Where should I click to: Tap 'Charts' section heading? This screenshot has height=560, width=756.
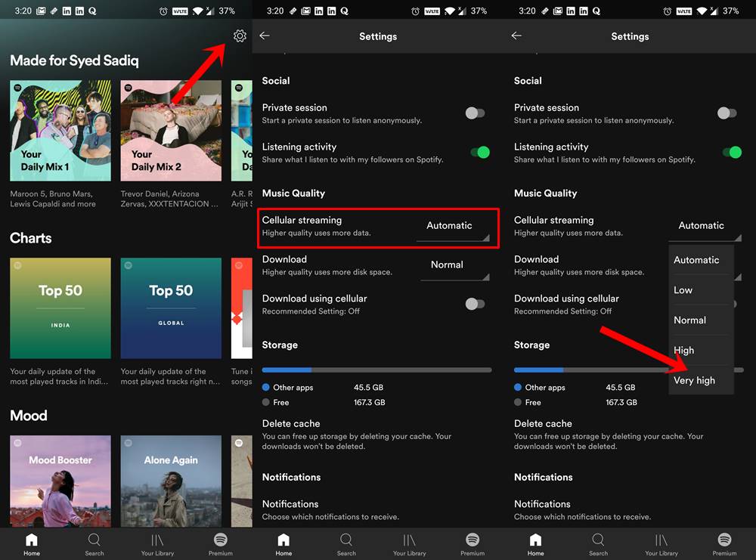pos(30,238)
